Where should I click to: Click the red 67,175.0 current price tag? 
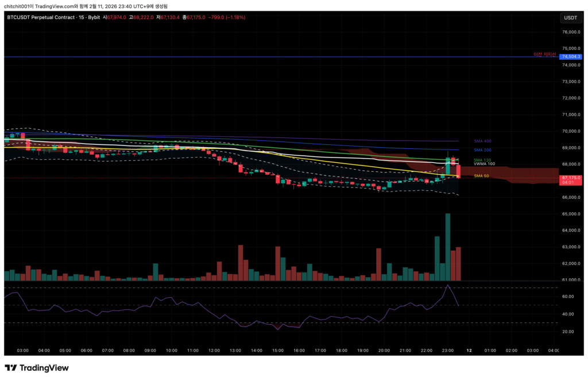[x=571, y=178]
